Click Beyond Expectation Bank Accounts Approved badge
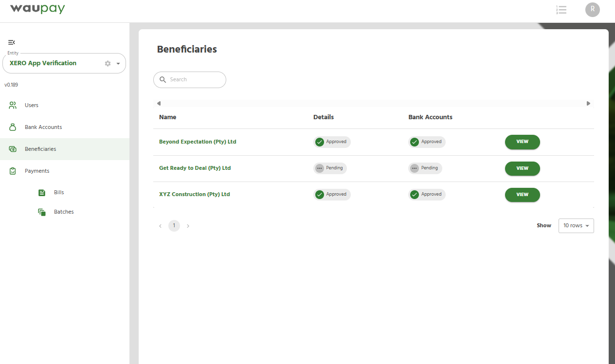The width and height of the screenshot is (615, 364). [x=427, y=142]
